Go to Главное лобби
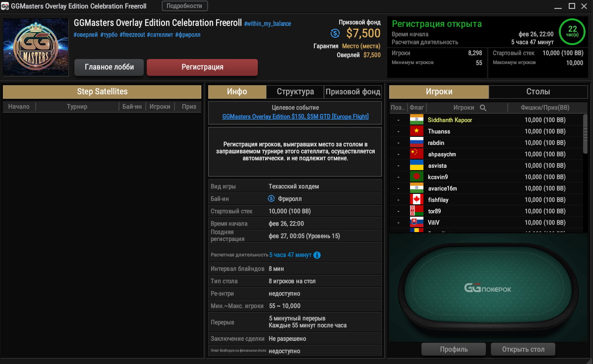The width and height of the screenshot is (593, 364). [x=109, y=67]
